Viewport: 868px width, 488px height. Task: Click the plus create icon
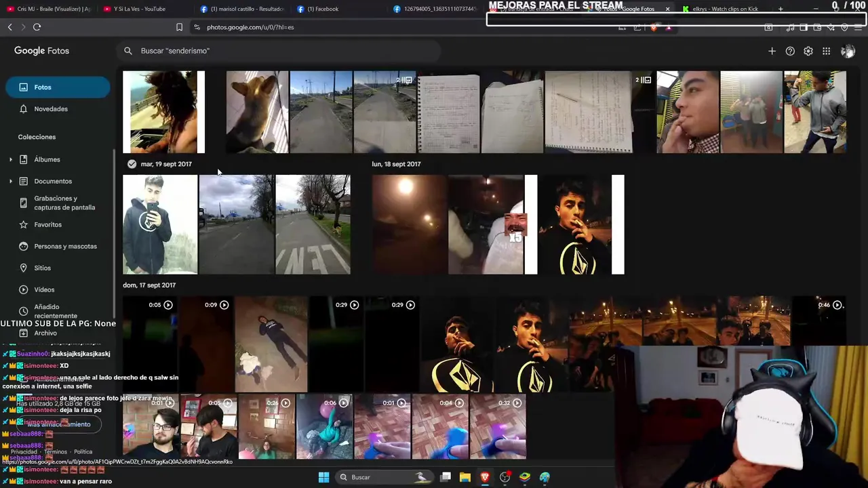(772, 51)
